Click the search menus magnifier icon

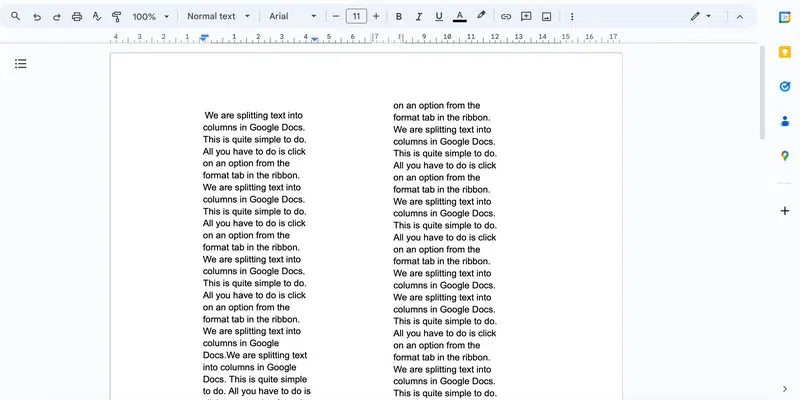(16, 16)
